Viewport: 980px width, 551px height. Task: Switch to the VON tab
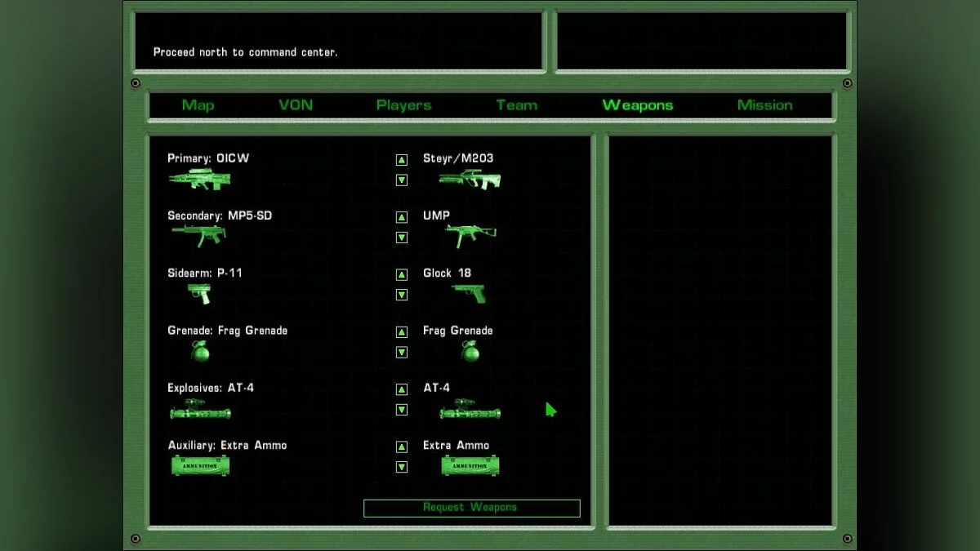pos(296,104)
